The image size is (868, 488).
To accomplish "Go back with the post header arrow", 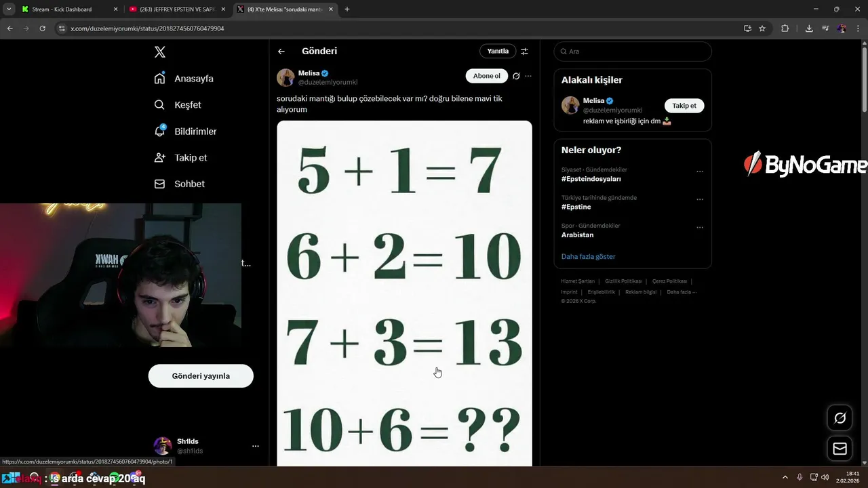I will tap(281, 52).
